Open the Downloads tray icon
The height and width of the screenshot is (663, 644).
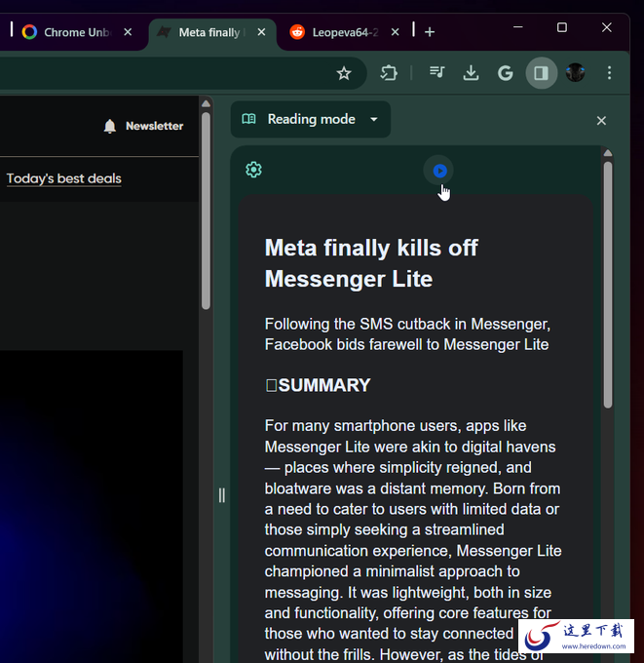point(471,73)
